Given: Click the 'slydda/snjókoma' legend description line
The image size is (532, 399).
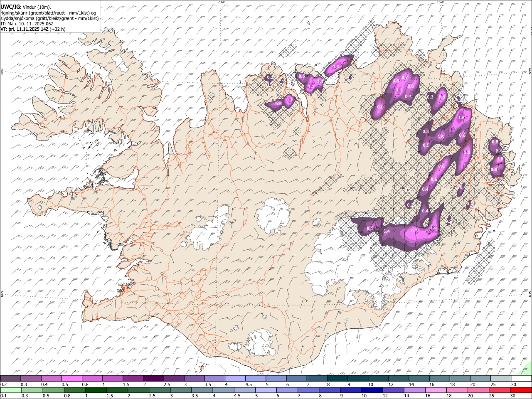Looking at the screenshot, I should [50, 18].
